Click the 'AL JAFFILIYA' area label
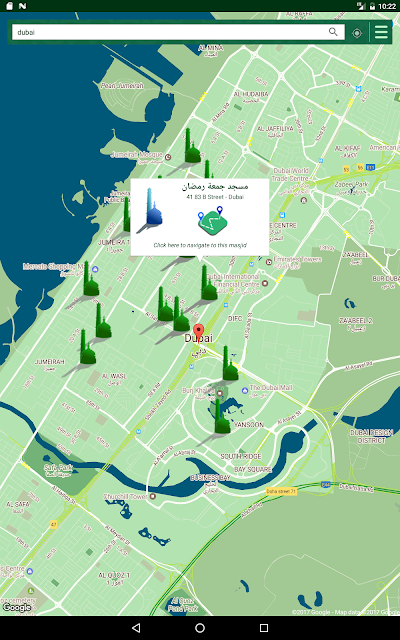Screen dimensions: 400x640 275,129
